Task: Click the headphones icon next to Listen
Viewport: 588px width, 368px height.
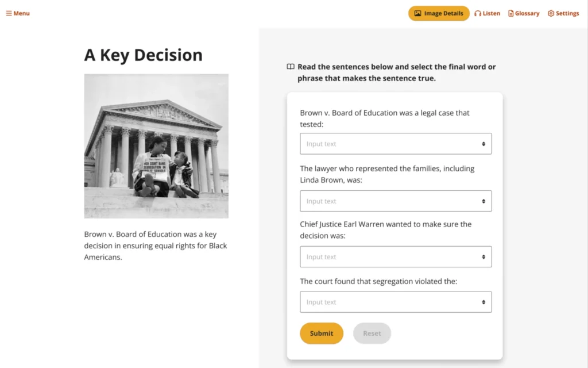Action: (477, 13)
